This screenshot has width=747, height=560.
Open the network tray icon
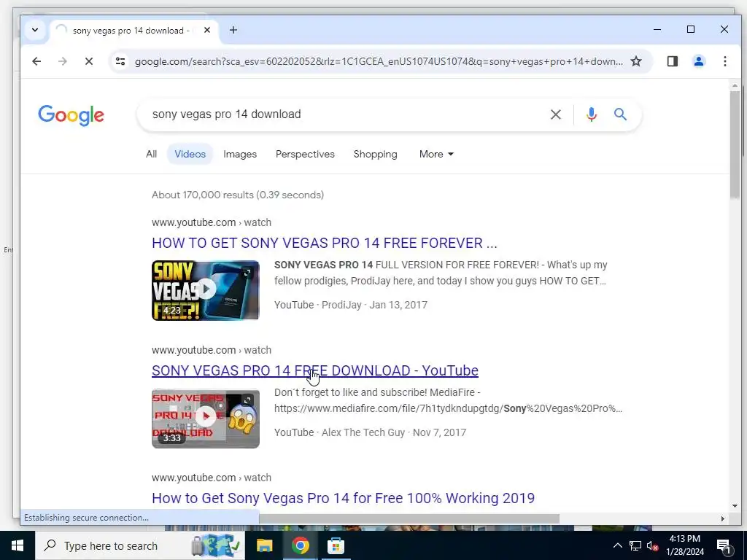click(635, 545)
